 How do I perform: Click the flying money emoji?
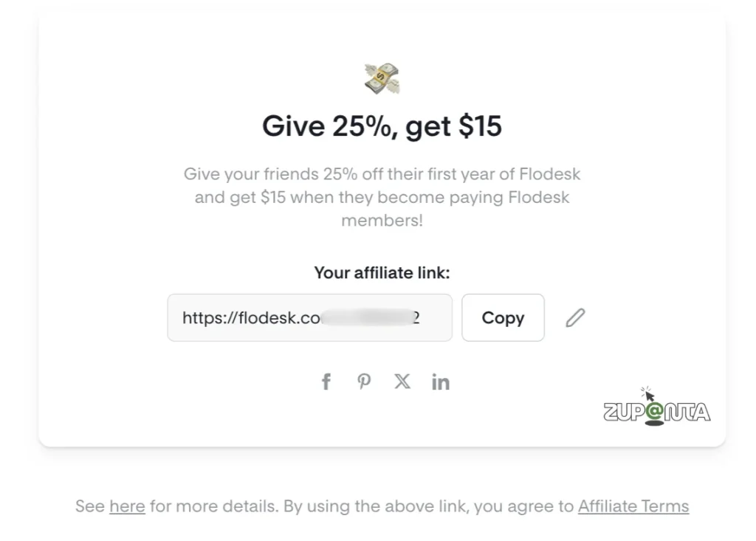[382, 78]
